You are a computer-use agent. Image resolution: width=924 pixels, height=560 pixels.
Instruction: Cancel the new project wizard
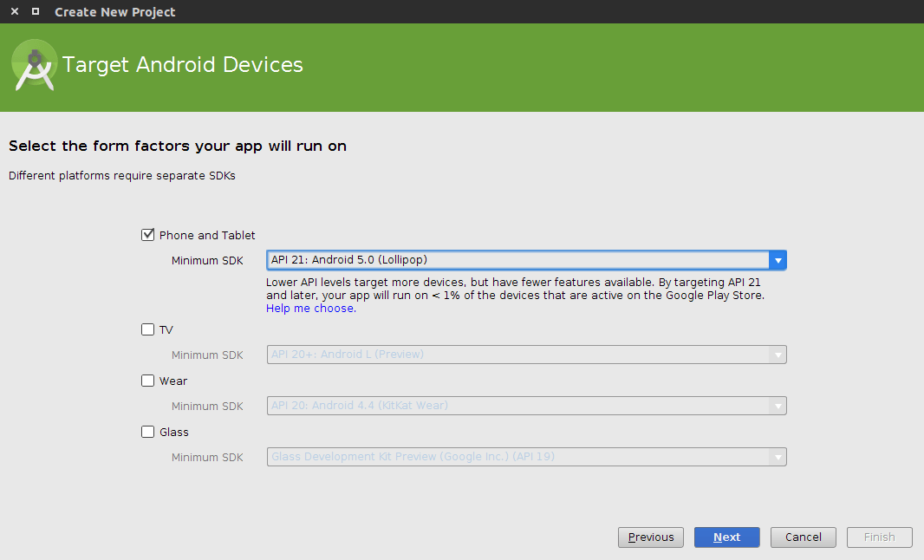click(x=804, y=537)
